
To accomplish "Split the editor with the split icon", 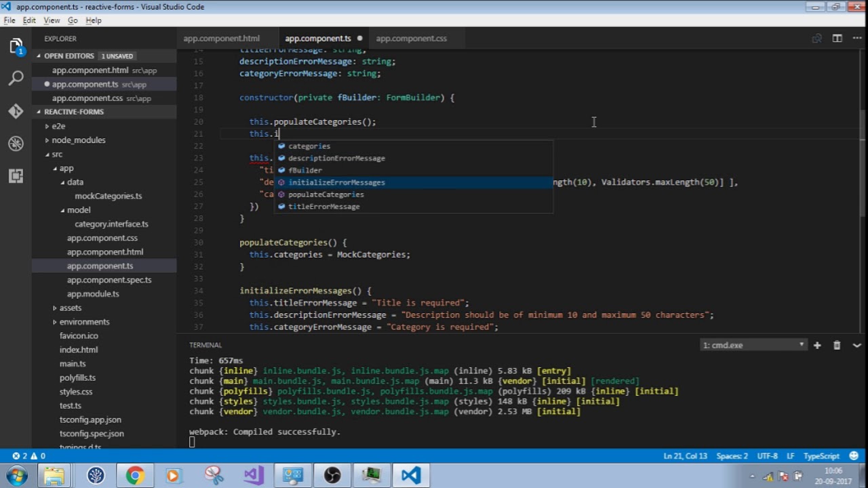I will (837, 39).
